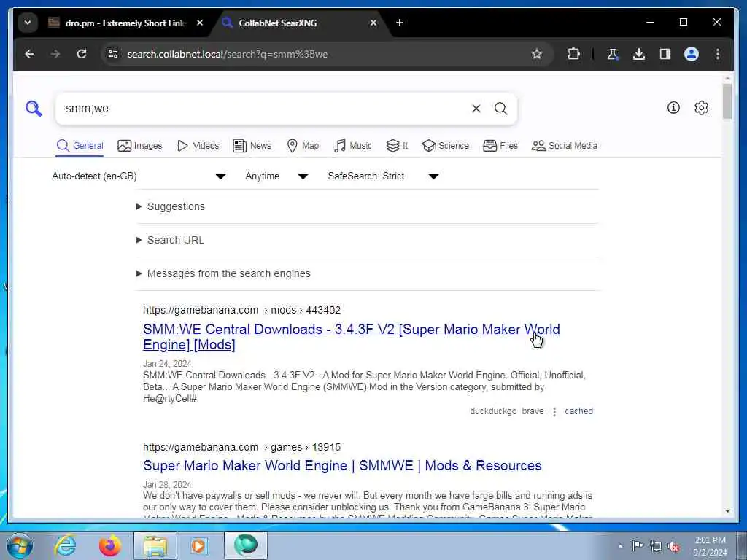747x560 pixels.
Task: Open the Anytime time range dropdown
Action: click(276, 176)
